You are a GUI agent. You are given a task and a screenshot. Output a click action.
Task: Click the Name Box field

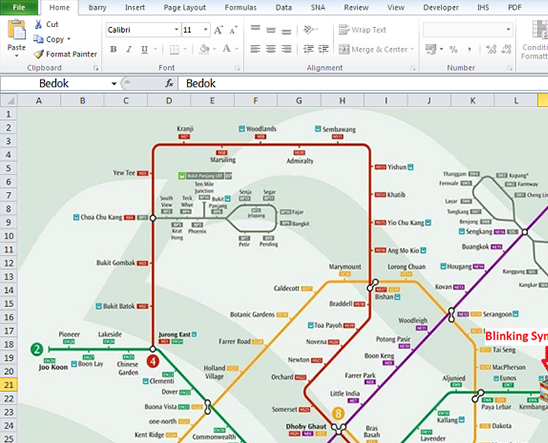tap(55, 83)
